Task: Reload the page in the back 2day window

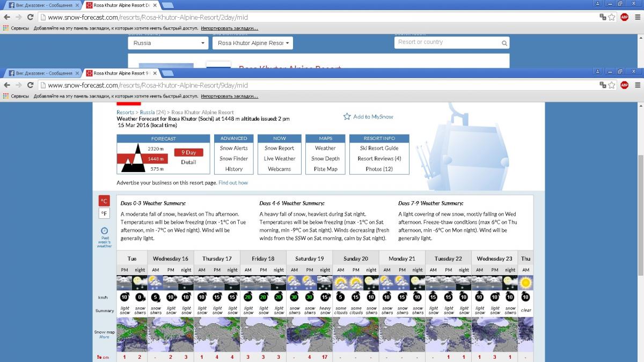Action: click(x=30, y=17)
